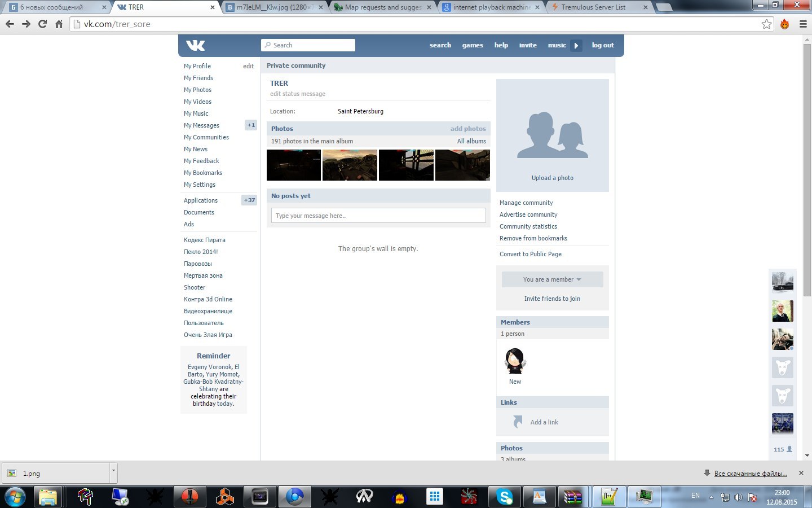Open My Messages in the sidebar
The width and height of the screenshot is (812, 508).
pos(201,125)
